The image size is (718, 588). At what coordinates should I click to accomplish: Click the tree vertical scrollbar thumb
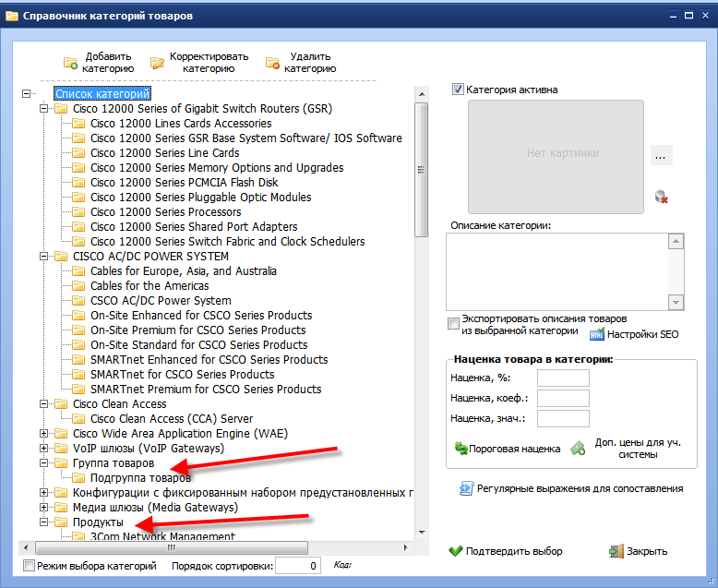tap(421, 170)
